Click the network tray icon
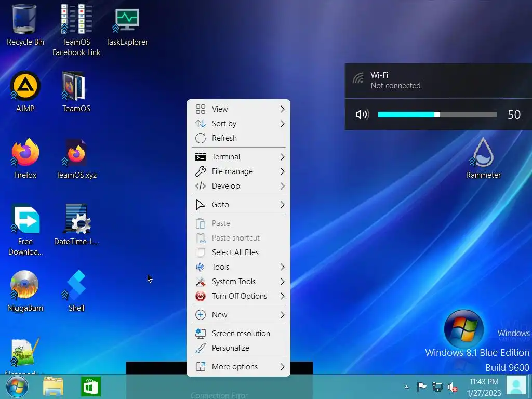This screenshot has height=399, width=532. pyautogui.click(x=437, y=387)
